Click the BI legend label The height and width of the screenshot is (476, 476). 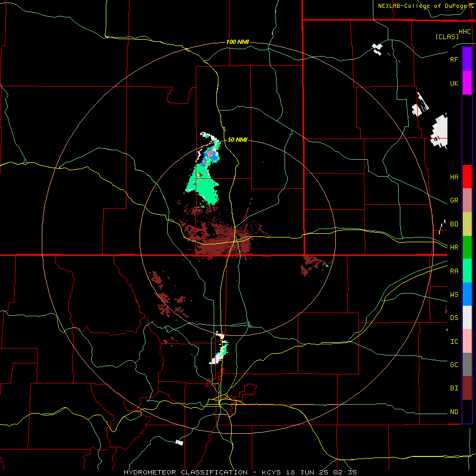[454, 388]
